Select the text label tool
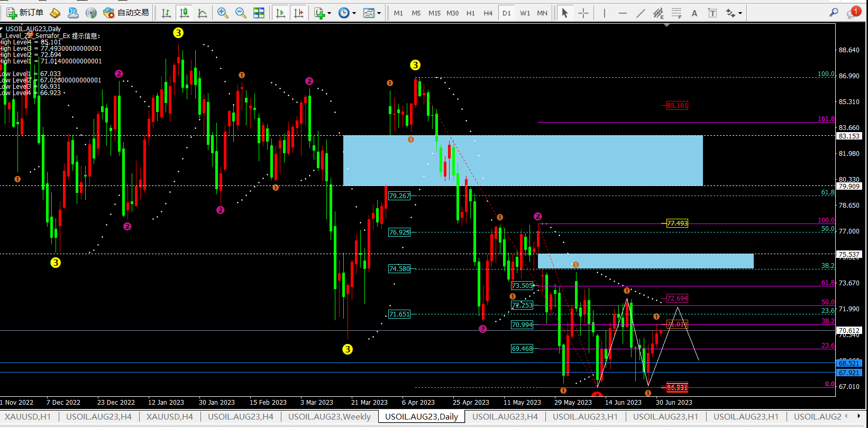The width and height of the screenshot is (868, 428). point(712,13)
